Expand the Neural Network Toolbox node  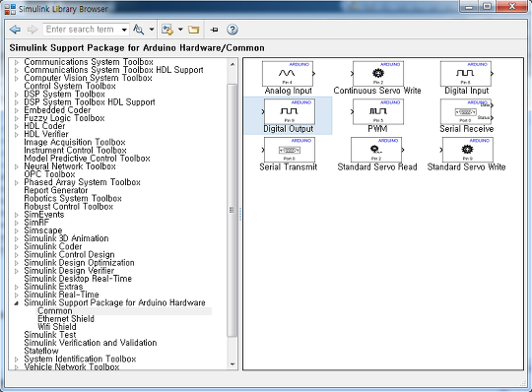pos(17,166)
